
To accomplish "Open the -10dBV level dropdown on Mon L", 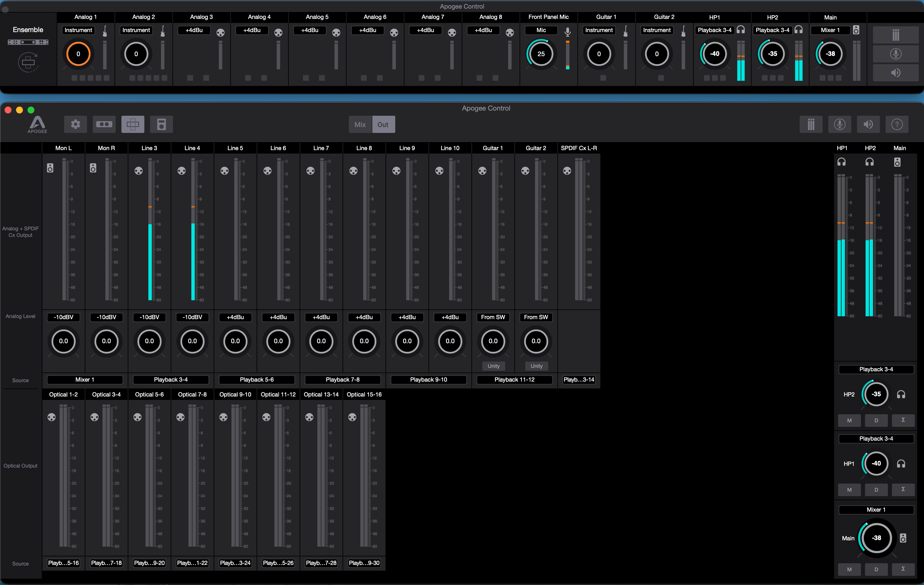I will pyautogui.click(x=63, y=317).
